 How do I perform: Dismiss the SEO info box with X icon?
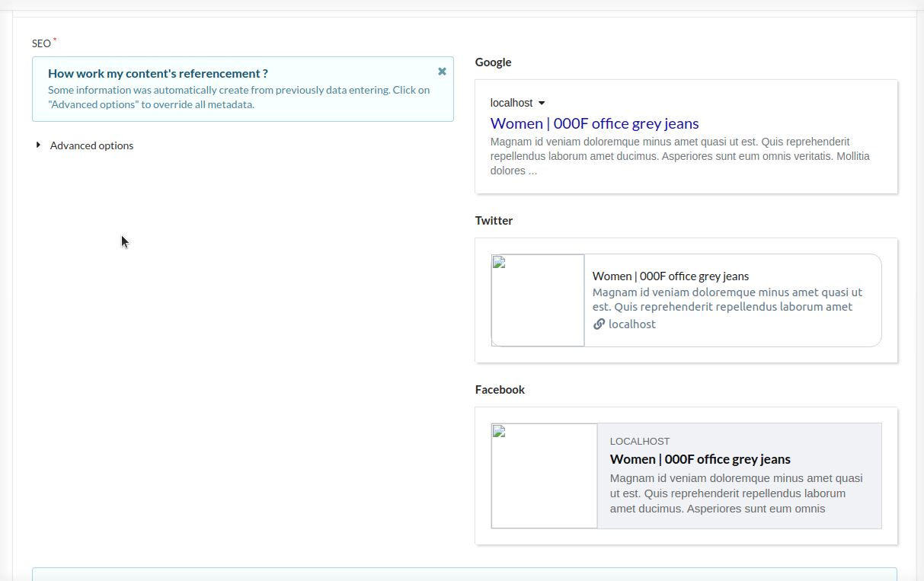442,72
